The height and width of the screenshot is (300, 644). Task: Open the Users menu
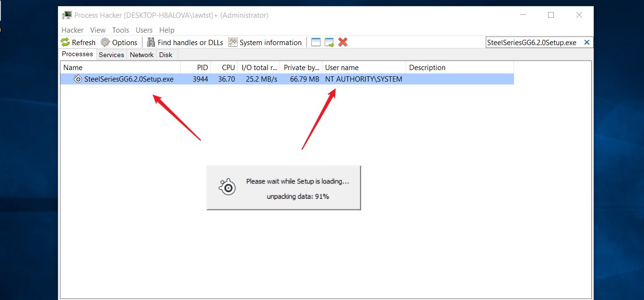tap(144, 30)
